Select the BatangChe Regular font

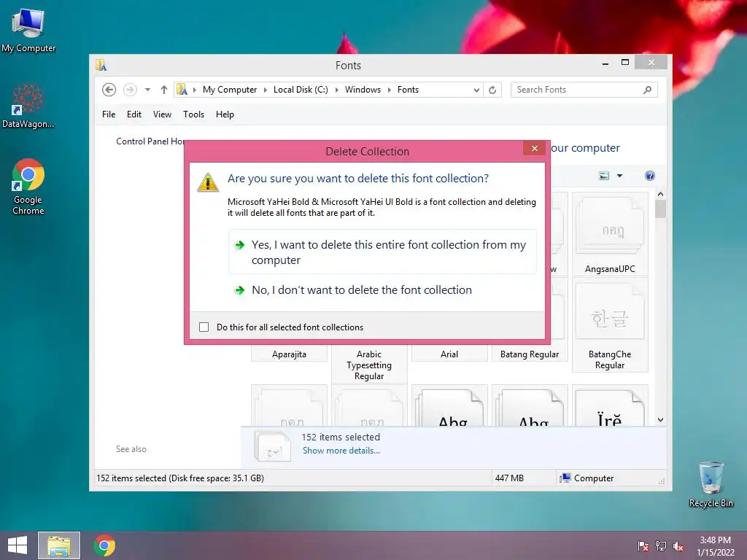(x=610, y=324)
